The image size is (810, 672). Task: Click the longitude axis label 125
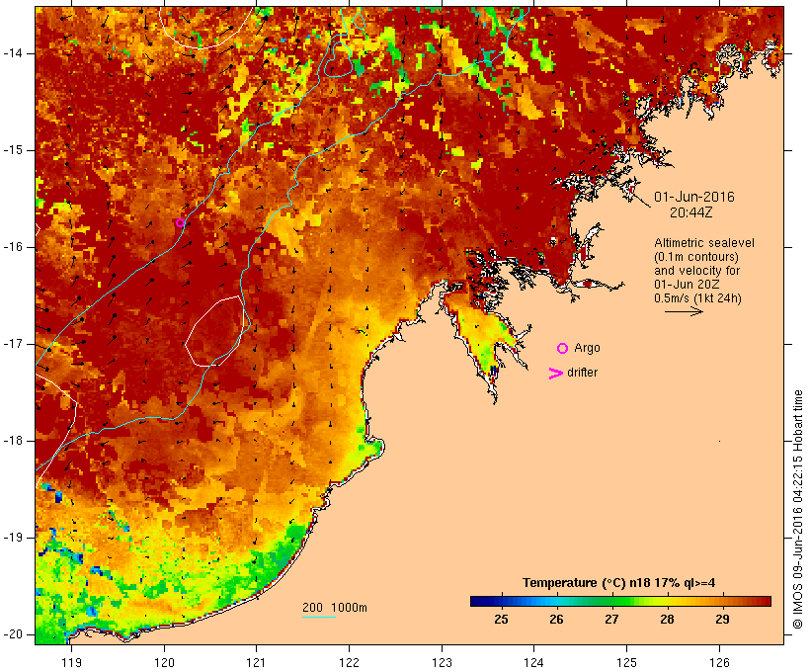tap(626, 662)
